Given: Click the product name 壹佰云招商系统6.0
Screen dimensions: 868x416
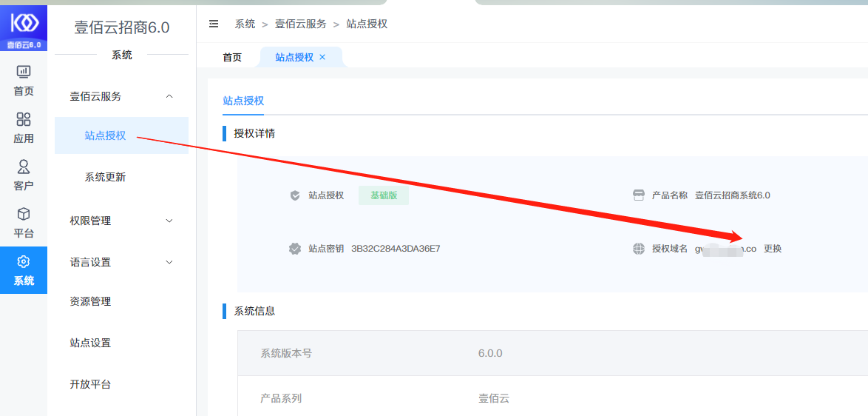Looking at the screenshot, I should tap(733, 195).
